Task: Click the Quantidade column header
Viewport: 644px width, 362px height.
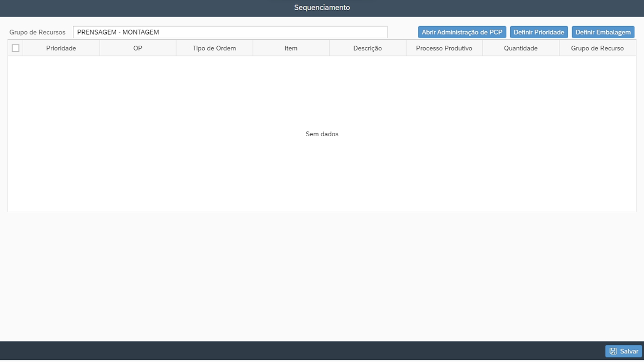Action: pos(521,48)
